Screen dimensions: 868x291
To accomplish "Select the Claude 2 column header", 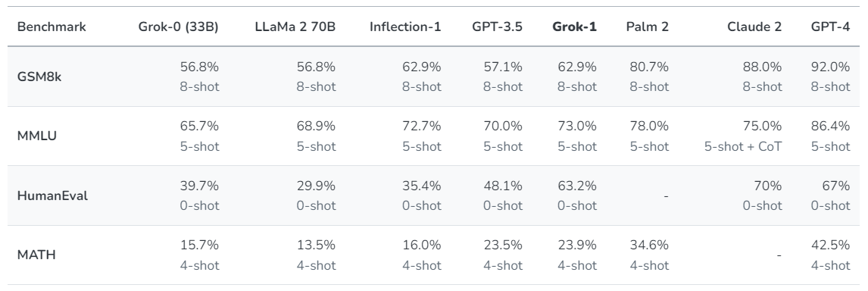I will [754, 27].
